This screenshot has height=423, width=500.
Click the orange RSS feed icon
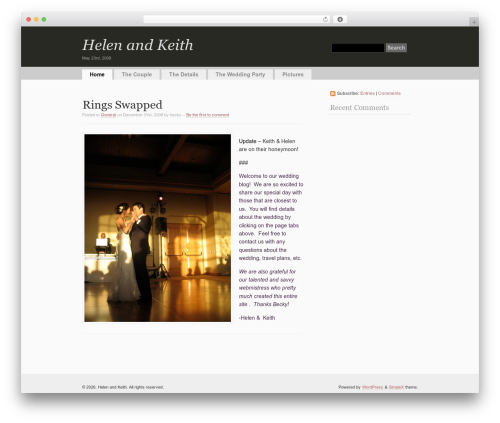[333, 93]
